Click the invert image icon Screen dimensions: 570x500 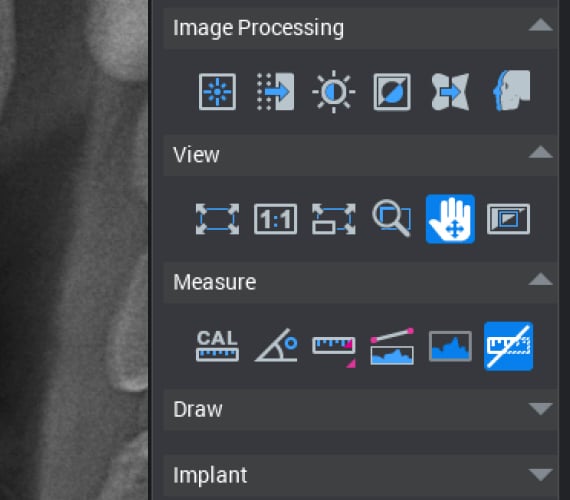pos(392,92)
